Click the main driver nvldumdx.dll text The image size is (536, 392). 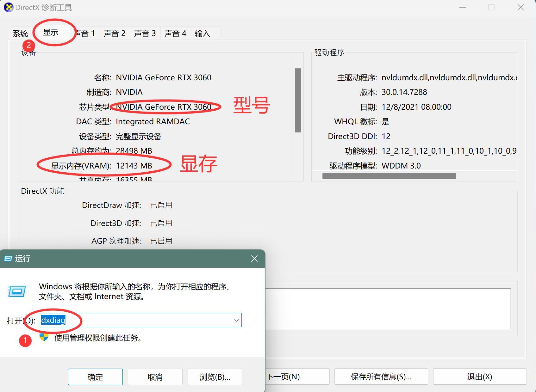pyautogui.click(x=449, y=77)
